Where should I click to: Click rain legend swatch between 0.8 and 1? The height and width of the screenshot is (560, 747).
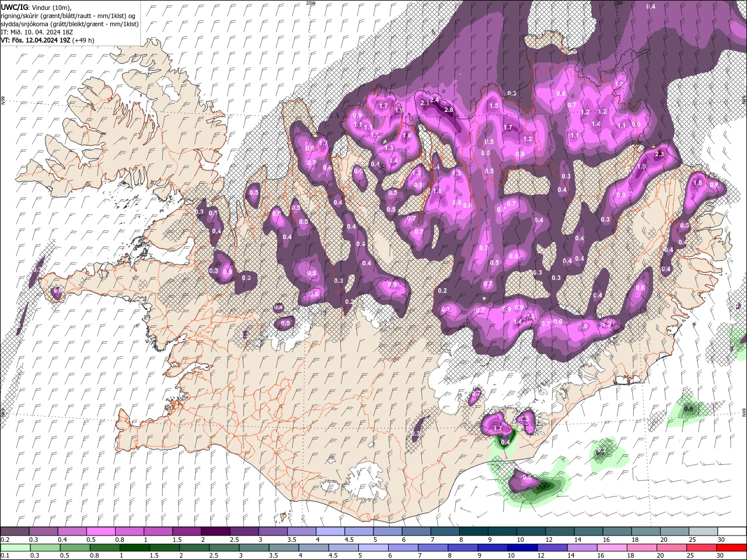(x=104, y=548)
